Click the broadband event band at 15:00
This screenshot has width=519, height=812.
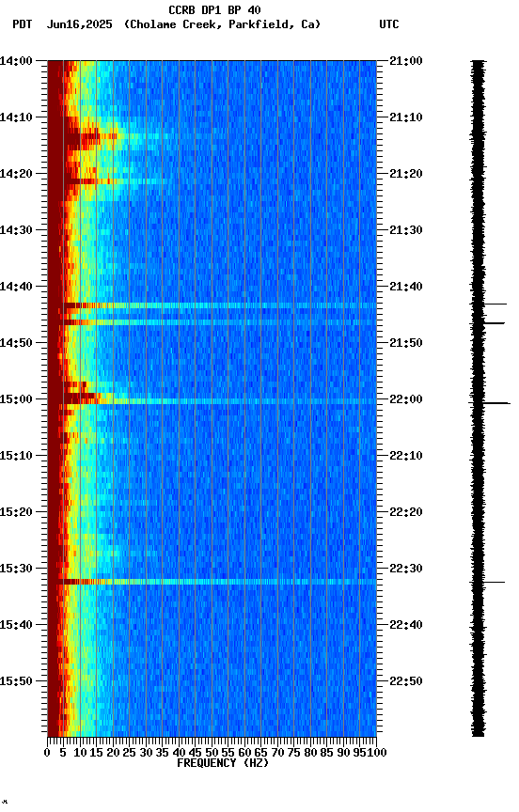click(212, 401)
